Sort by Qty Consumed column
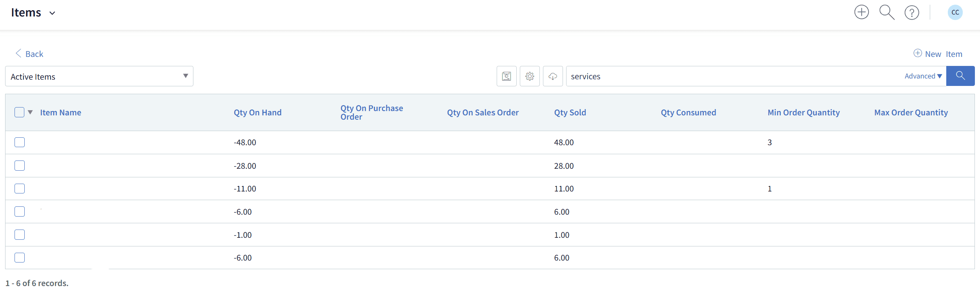980x299 pixels. [x=689, y=113]
